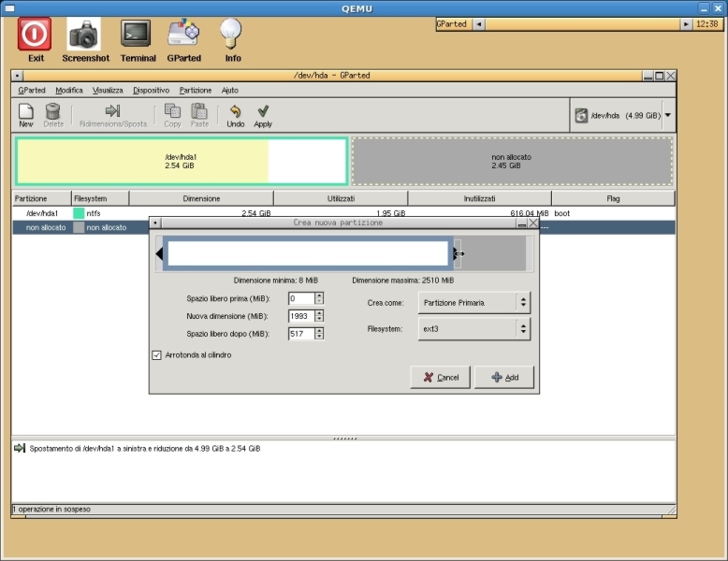Click the device disk icon in toolbar
728x561 pixels.
click(x=581, y=116)
